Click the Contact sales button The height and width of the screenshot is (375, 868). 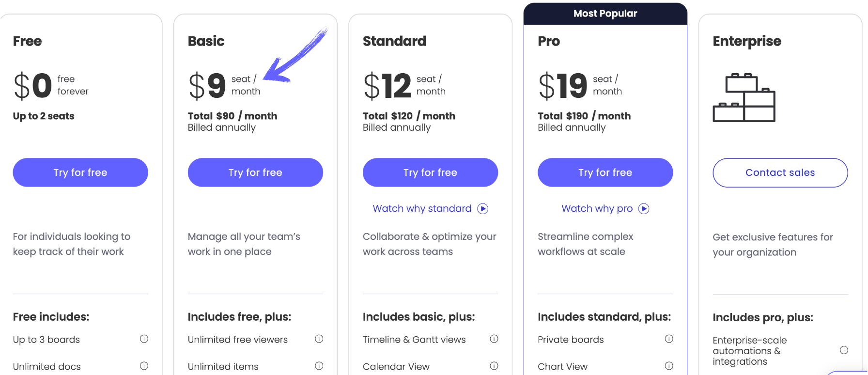point(780,172)
